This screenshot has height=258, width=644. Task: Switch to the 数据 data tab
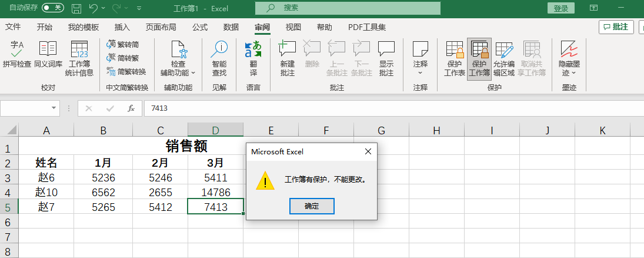[x=231, y=27]
